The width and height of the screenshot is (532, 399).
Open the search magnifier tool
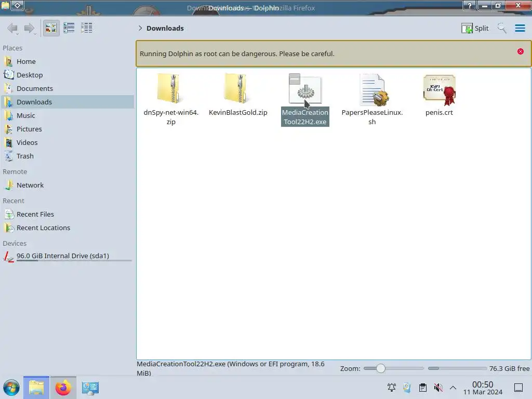coord(502,28)
